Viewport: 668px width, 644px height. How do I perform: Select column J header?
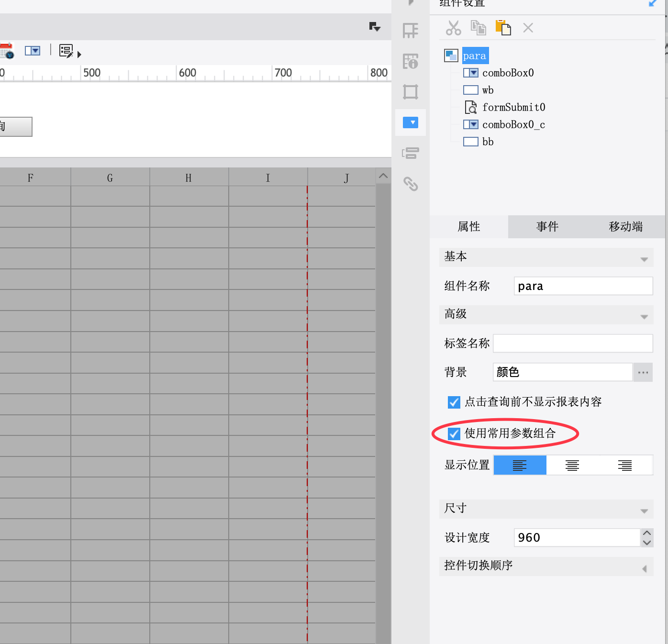tap(342, 178)
